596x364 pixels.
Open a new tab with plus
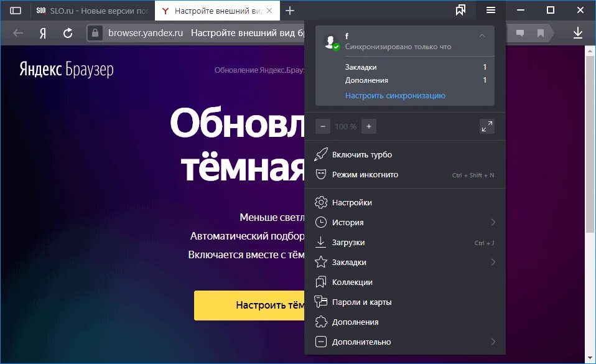point(290,11)
